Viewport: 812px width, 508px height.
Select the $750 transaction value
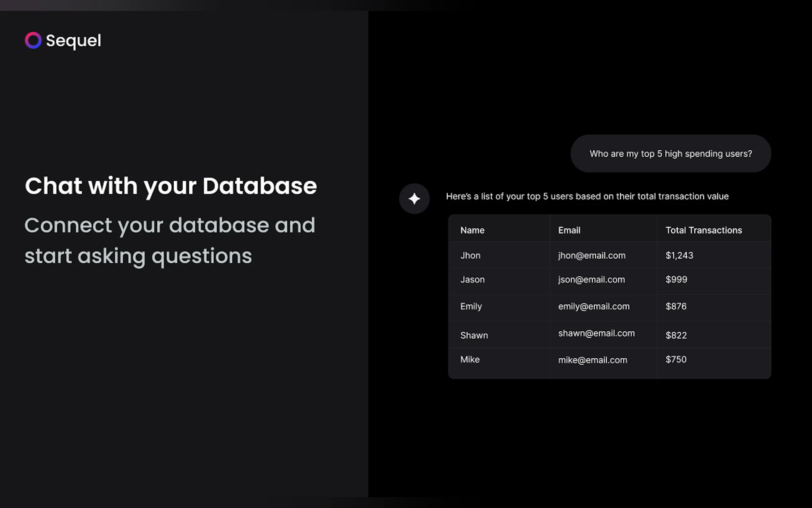coord(676,360)
